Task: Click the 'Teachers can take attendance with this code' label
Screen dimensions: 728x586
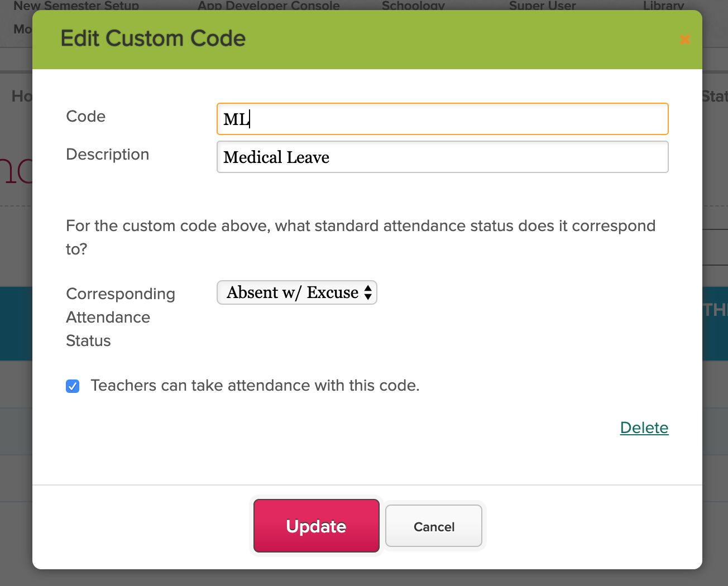Action: [x=255, y=386]
